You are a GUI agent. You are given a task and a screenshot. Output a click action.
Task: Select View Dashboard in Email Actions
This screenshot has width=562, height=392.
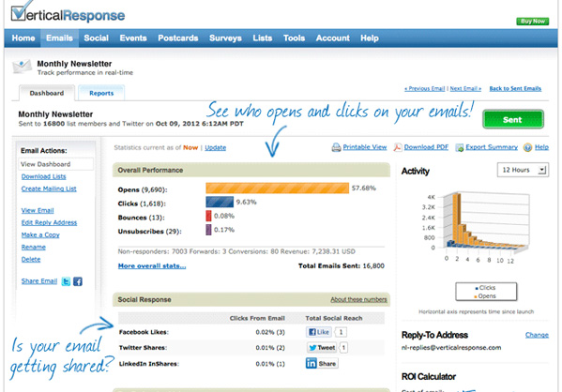56,164
